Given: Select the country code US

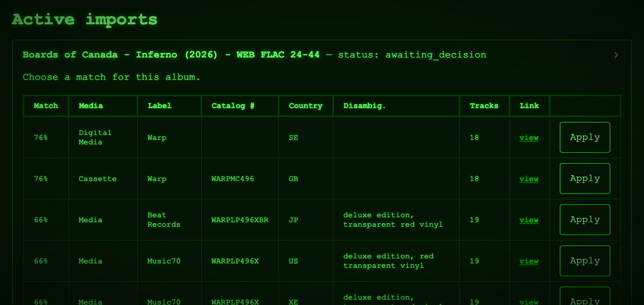Looking at the screenshot, I should 293,261.
